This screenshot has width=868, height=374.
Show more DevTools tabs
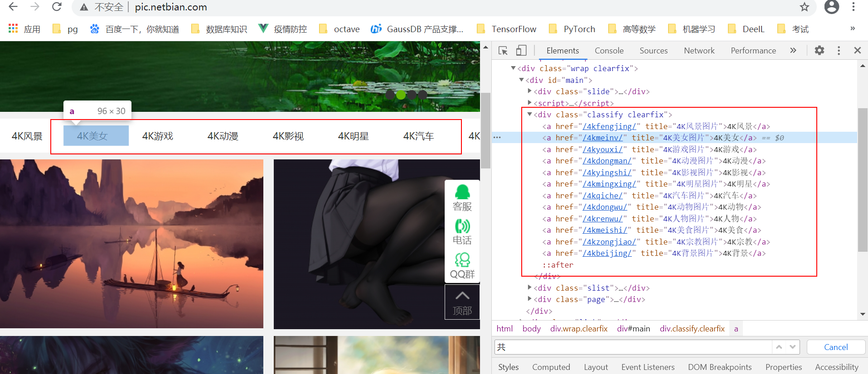[x=793, y=50]
